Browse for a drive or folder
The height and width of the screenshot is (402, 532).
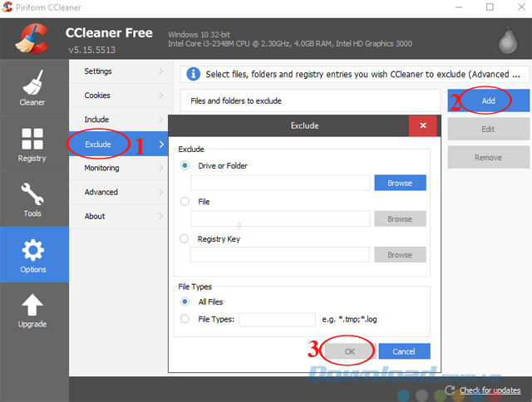pos(400,183)
